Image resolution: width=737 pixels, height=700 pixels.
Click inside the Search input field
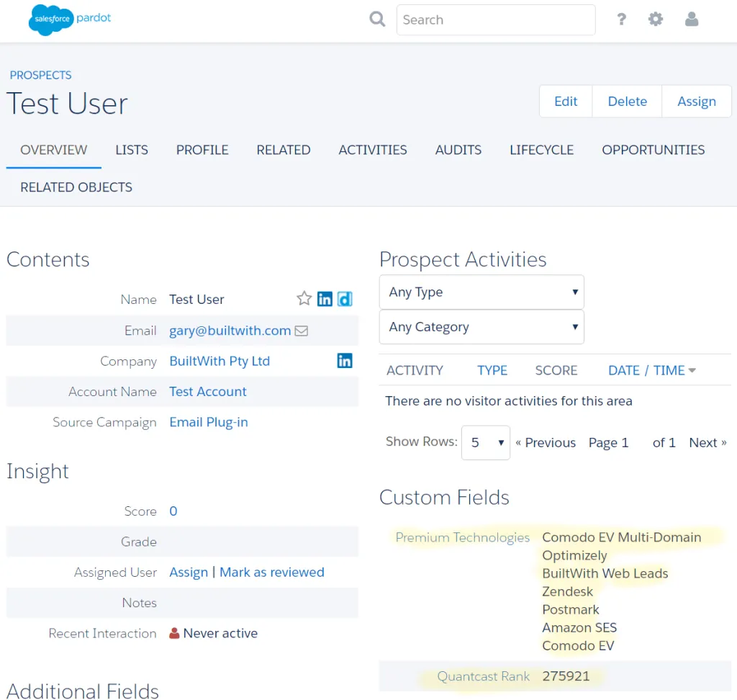tap(495, 19)
